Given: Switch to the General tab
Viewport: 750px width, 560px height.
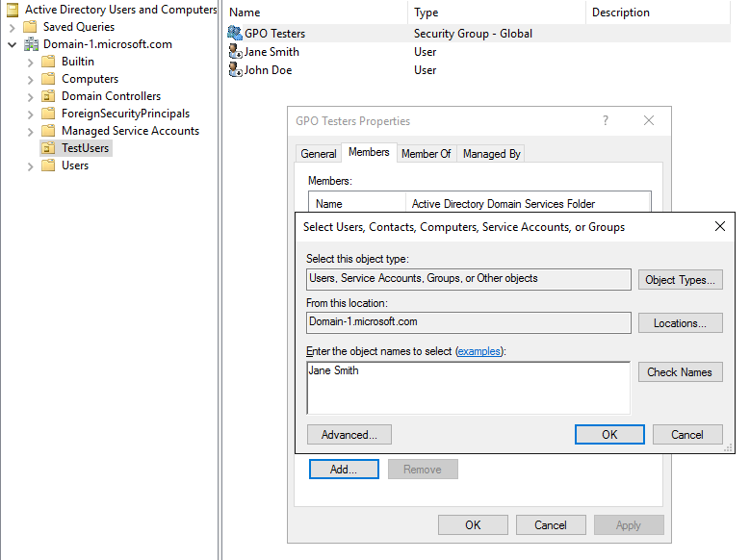Looking at the screenshot, I should [319, 154].
